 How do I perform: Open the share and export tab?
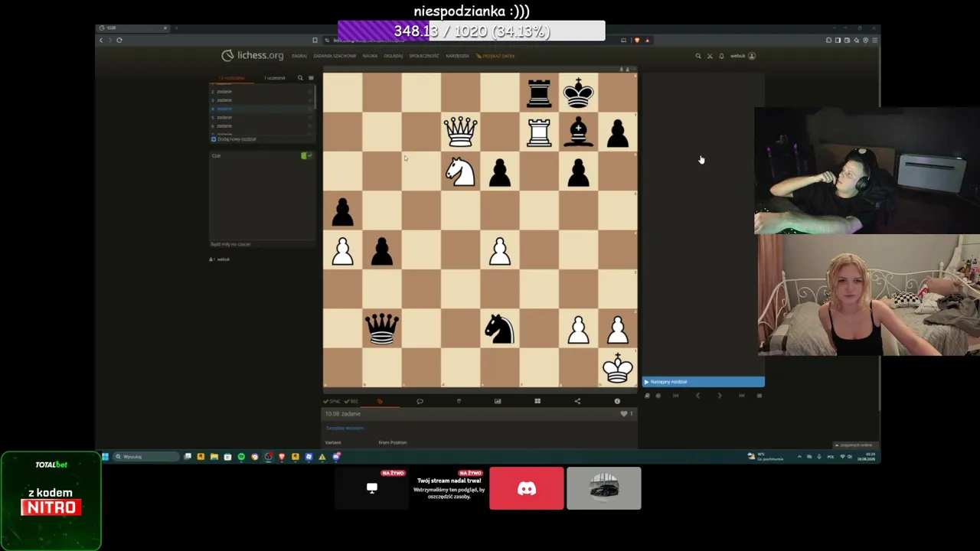[x=577, y=401]
